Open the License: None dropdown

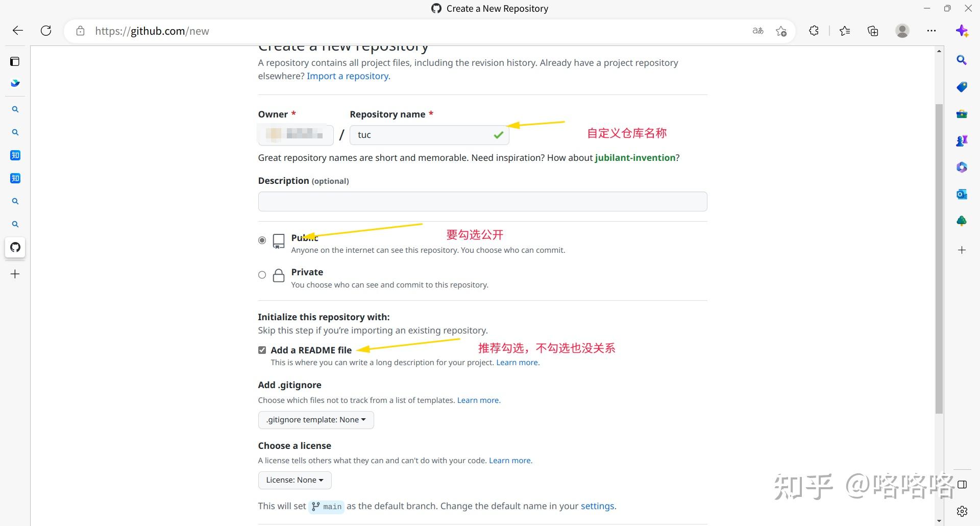pyautogui.click(x=295, y=480)
